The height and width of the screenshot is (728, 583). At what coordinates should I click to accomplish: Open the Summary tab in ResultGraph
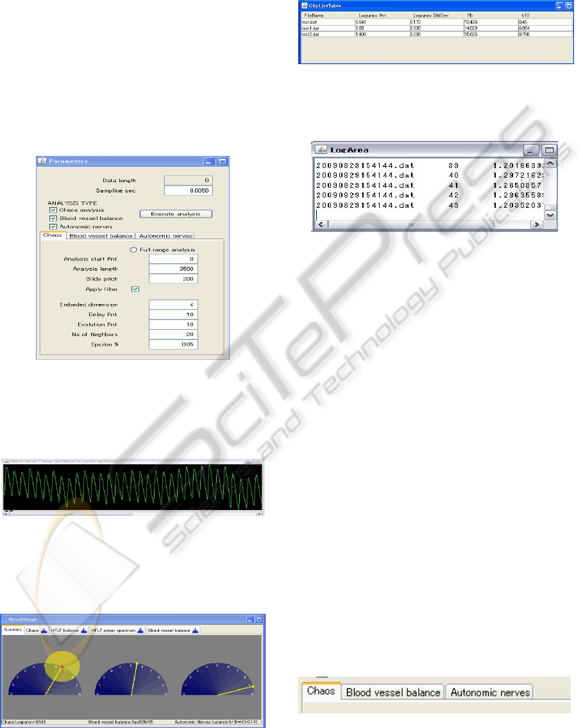tap(13, 631)
